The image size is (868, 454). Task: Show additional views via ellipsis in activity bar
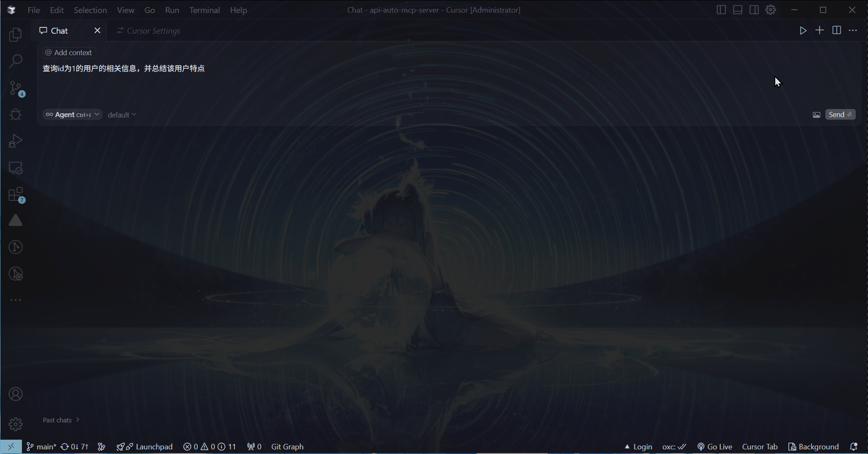click(16, 300)
